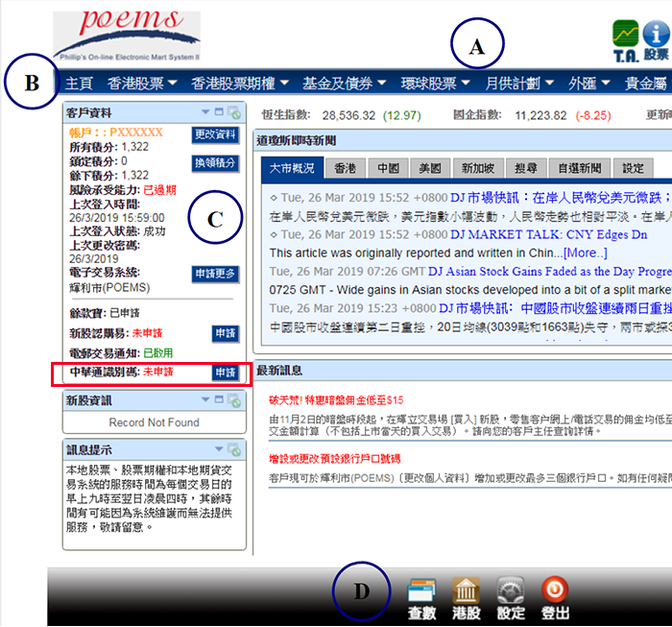
Task: Launch 港股 trading from the bottom dock
Action: 467,597
